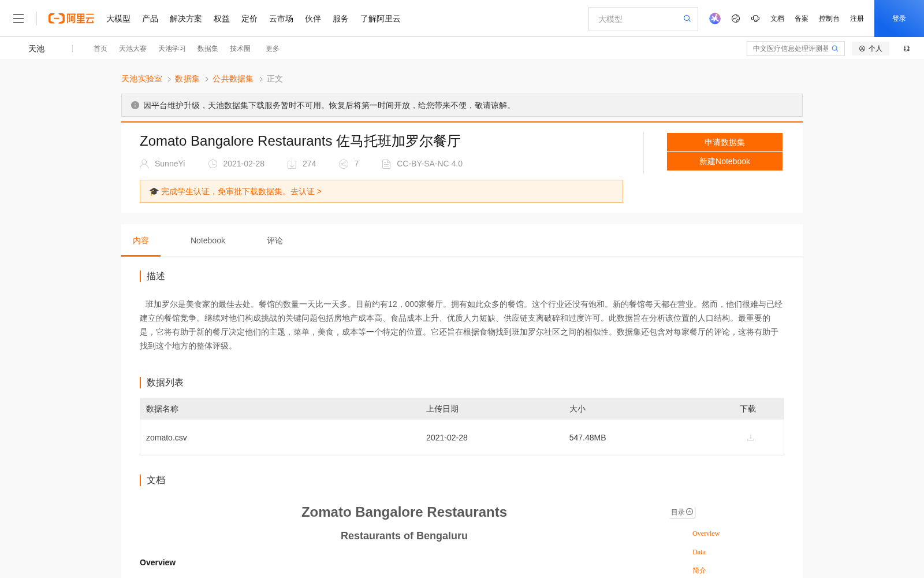Click the 注册 register link

857,18
